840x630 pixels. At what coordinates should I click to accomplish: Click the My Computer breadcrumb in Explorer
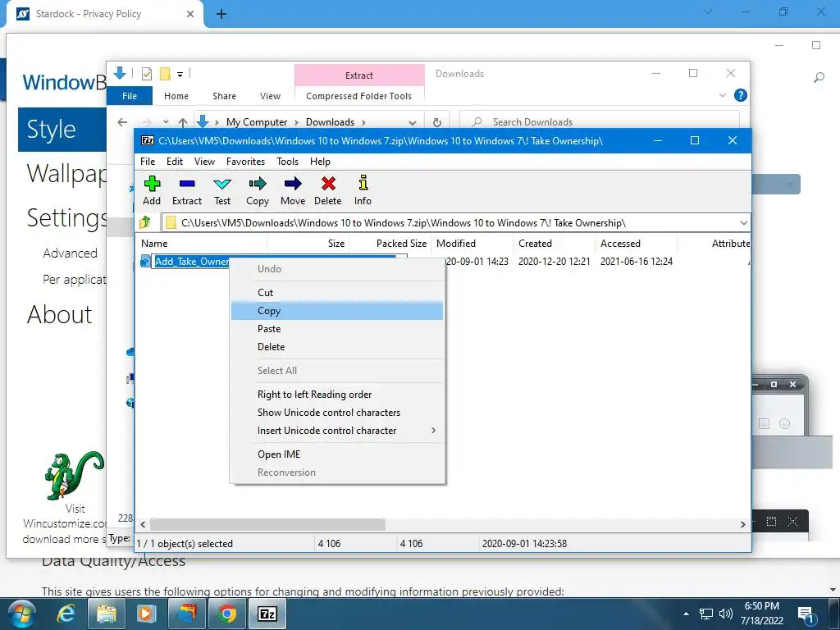click(257, 122)
